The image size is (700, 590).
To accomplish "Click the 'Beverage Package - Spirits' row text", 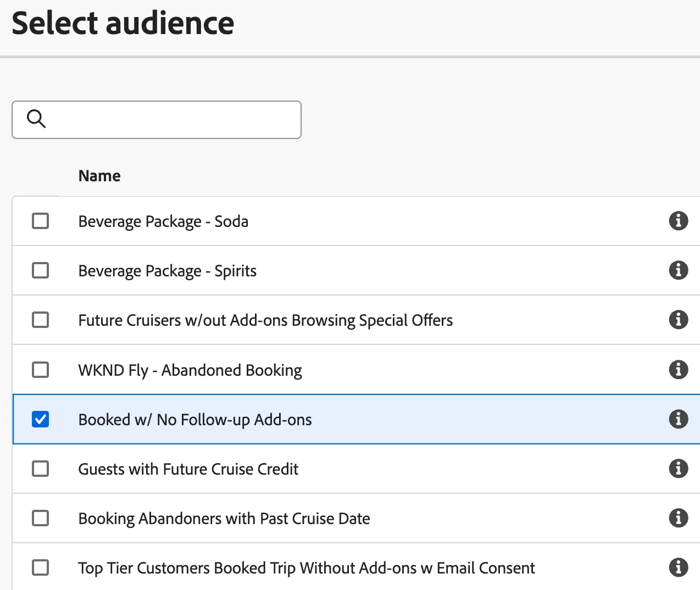I will (x=168, y=271).
